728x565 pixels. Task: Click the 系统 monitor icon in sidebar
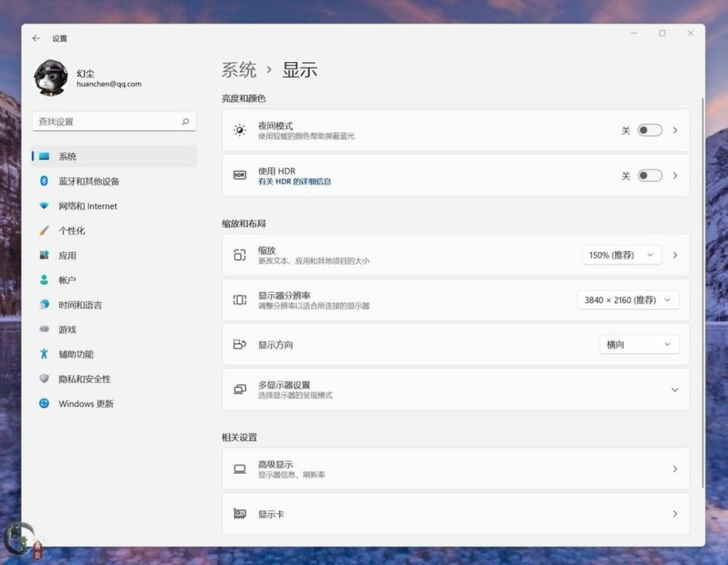click(x=44, y=156)
